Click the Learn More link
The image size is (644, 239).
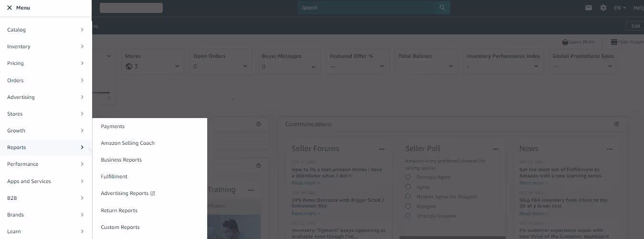coord(578,42)
